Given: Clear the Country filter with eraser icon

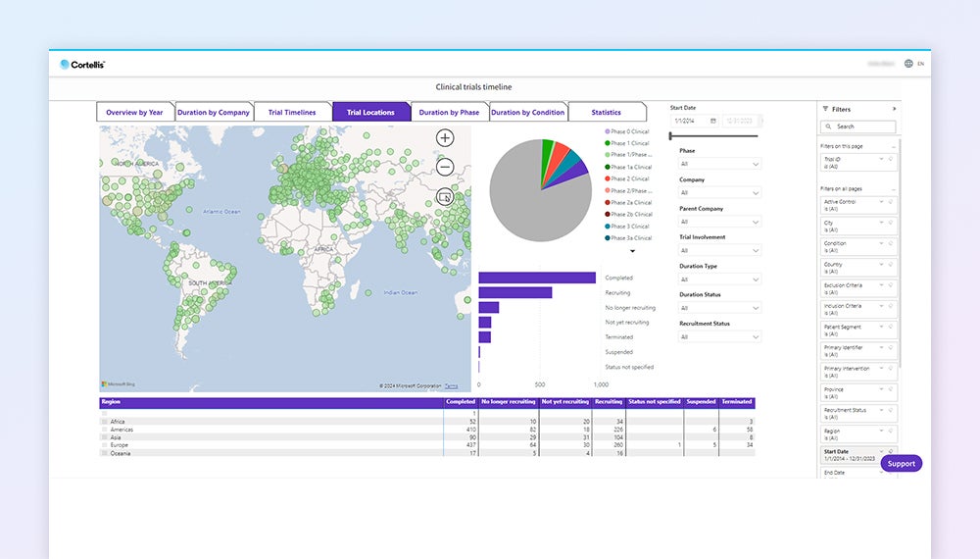Looking at the screenshot, I should [891, 265].
